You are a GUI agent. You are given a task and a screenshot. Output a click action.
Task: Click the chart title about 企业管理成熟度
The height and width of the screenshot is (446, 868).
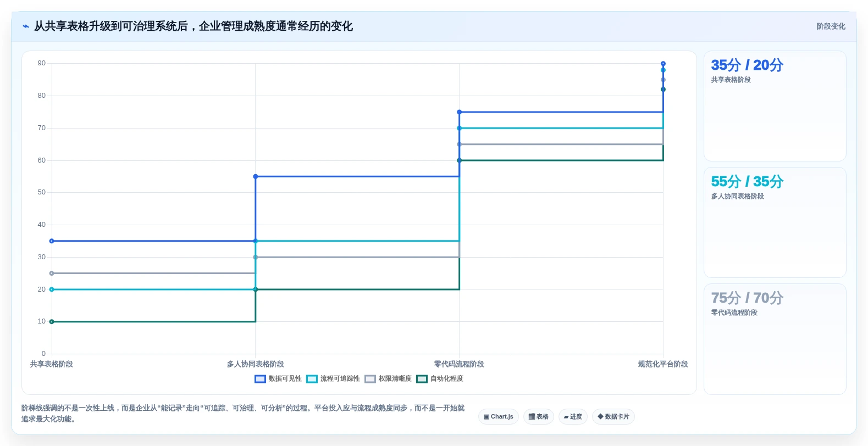193,26
